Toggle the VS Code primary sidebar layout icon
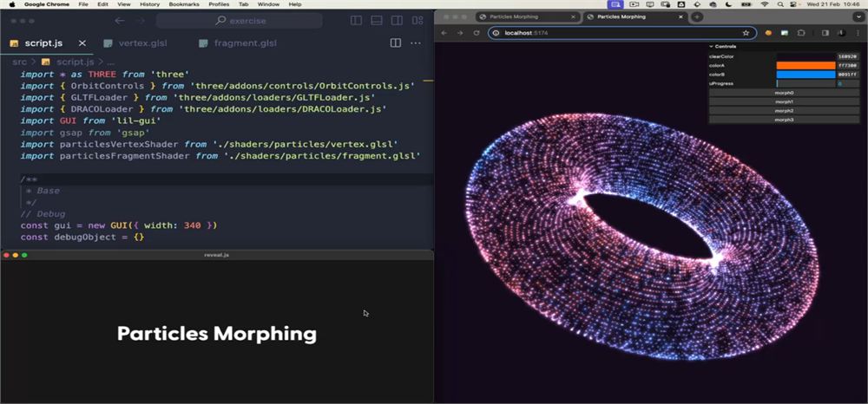868x404 pixels. pyautogui.click(x=356, y=21)
